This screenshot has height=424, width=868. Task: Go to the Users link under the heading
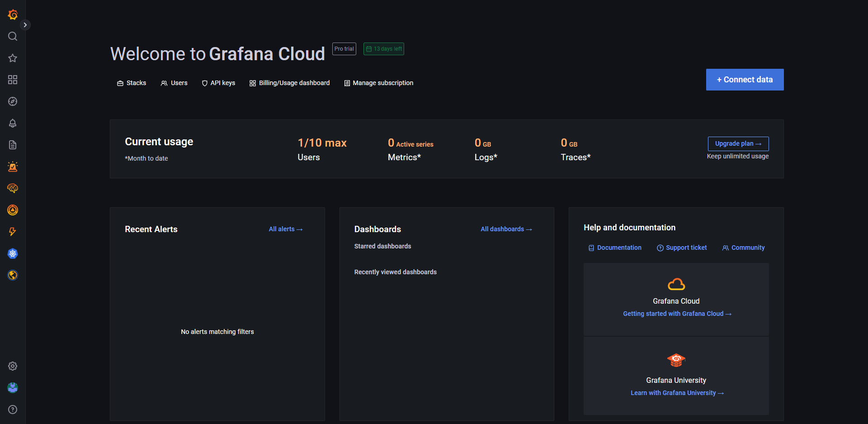[x=174, y=83]
